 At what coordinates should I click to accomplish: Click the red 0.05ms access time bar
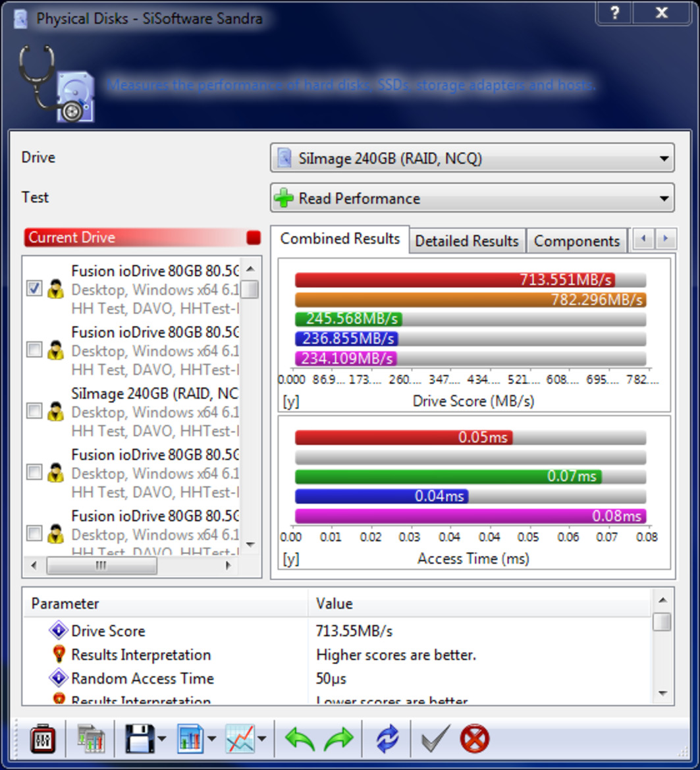click(404, 437)
